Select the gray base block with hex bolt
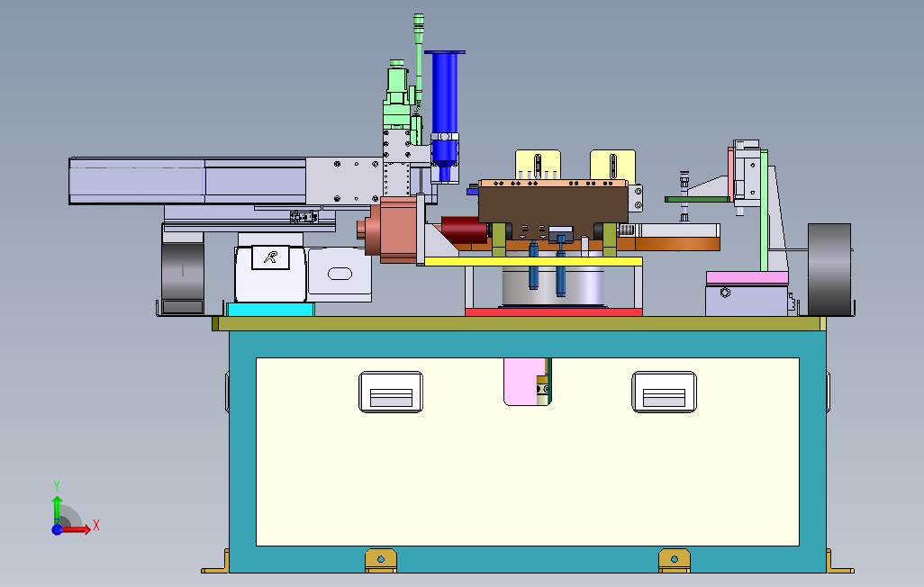This screenshot has height=587, width=924. click(747, 301)
